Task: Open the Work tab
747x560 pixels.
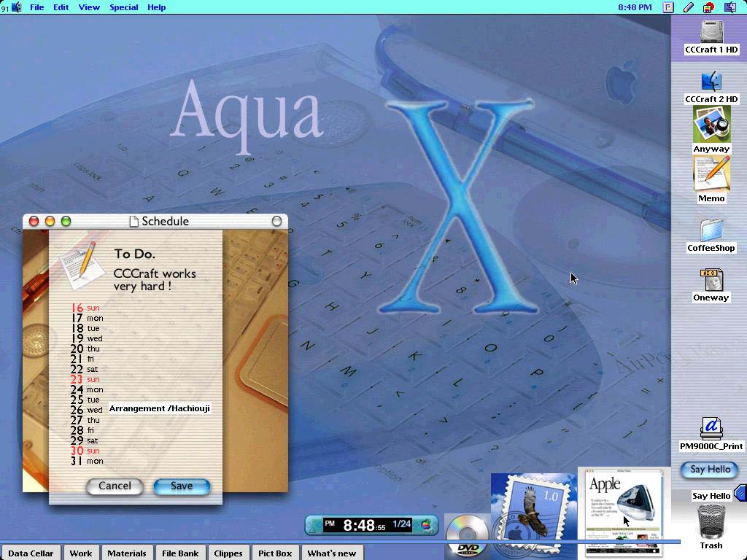Action: pos(81,553)
